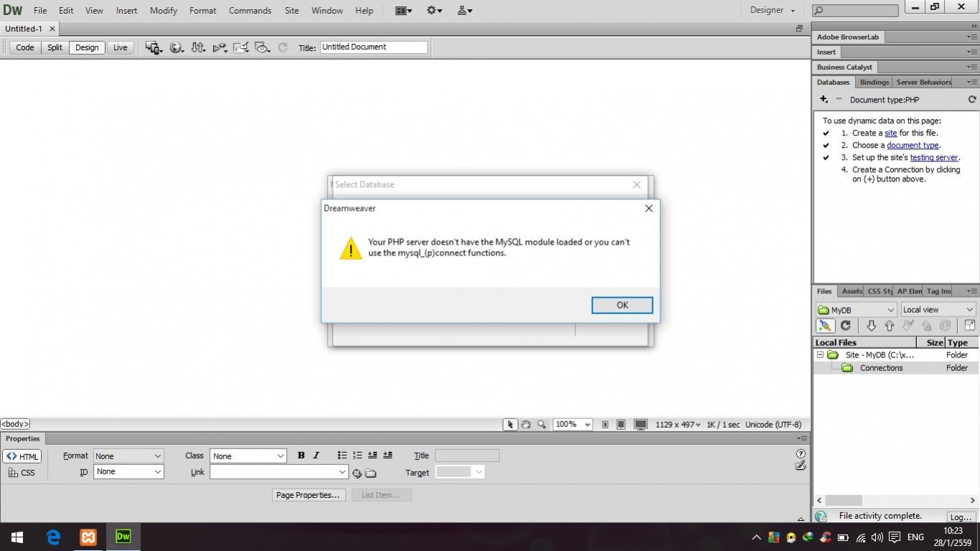Open the MyDB site dropdown
Screen dimensions: 980x551
[857, 310]
